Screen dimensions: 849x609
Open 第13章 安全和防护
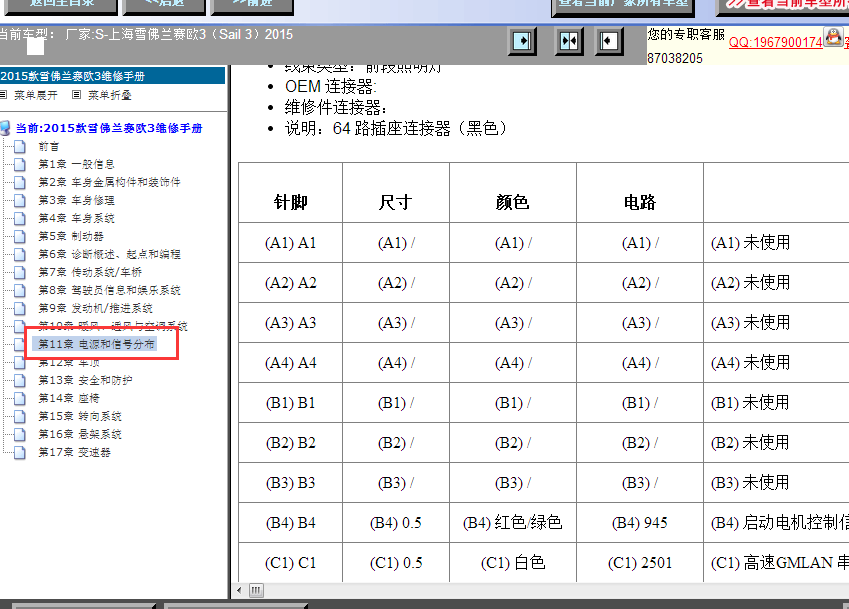pos(85,380)
